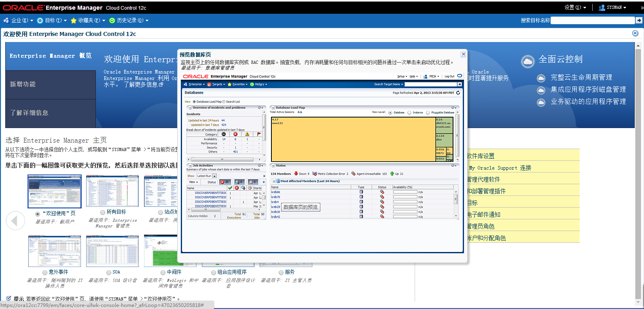Image resolution: width=644 pixels, height=309 pixels.
Task: Open the 目标 menu
Action: click(x=52, y=20)
